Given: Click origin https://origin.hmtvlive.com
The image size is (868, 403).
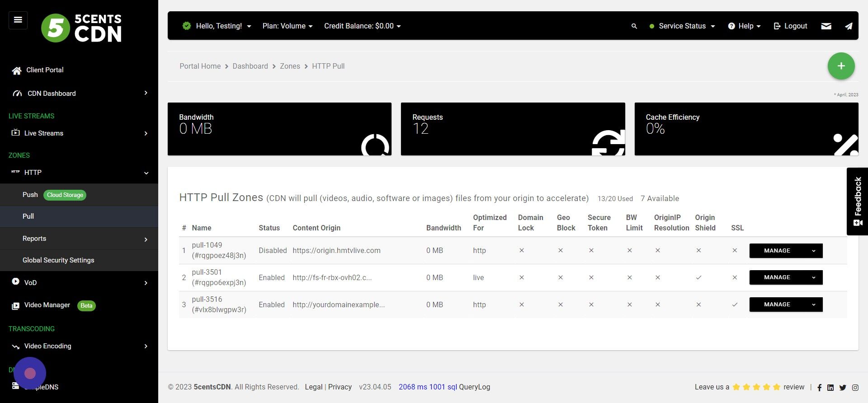Looking at the screenshot, I should [336, 251].
